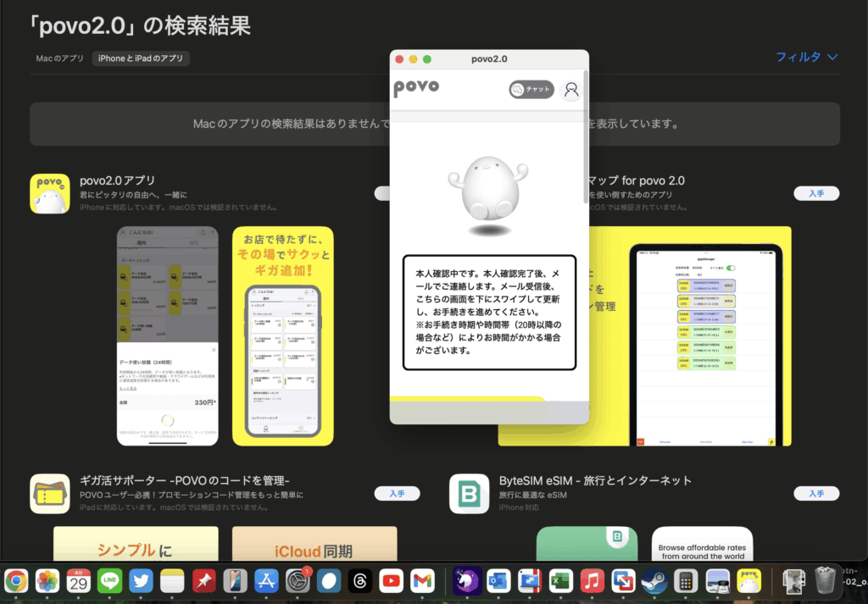Open the VMware Fusion icon in the Dock
The width and height of the screenshot is (868, 604).
pyautogui.click(x=623, y=581)
